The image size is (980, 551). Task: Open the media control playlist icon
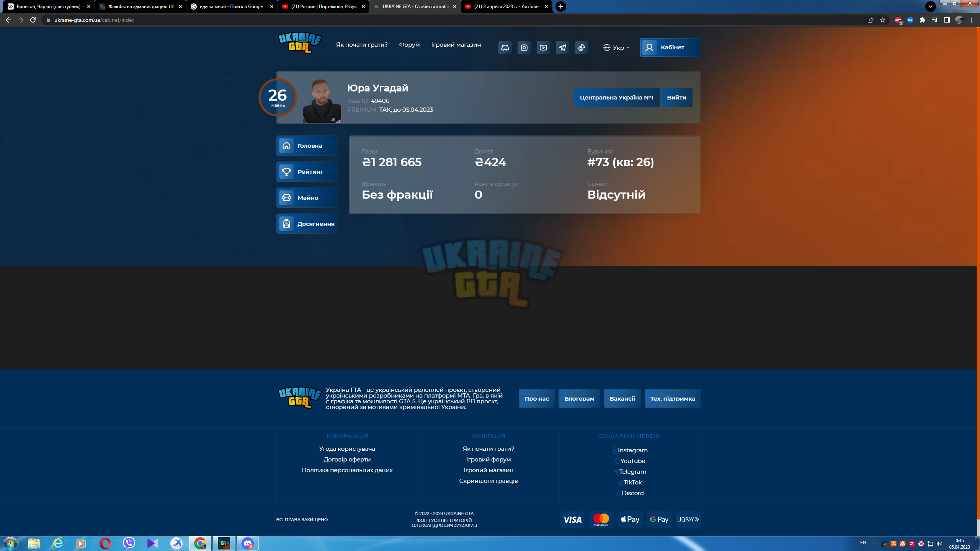(x=935, y=20)
